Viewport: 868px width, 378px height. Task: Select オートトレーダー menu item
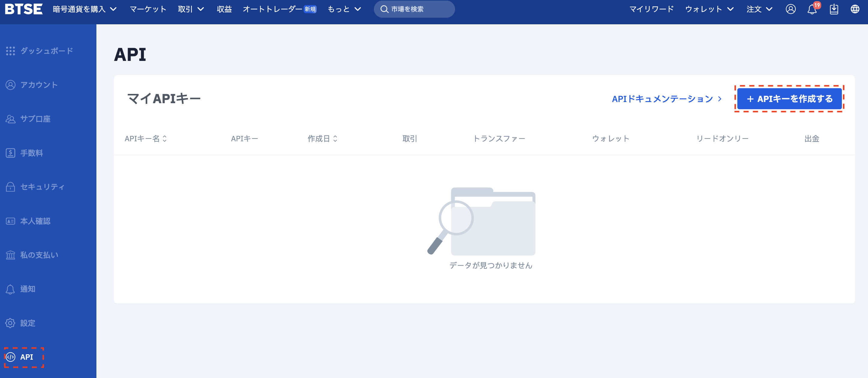tap(272, 9)
